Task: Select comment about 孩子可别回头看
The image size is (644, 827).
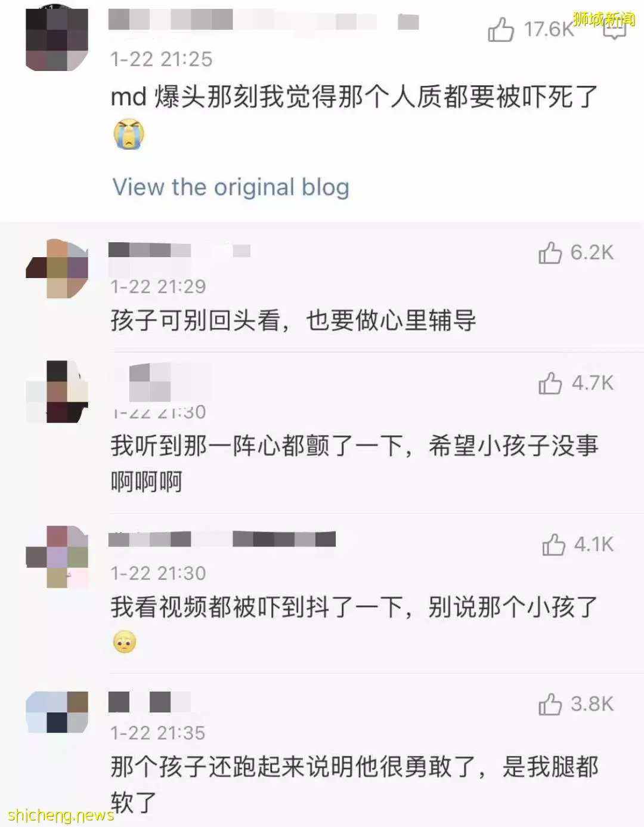Action: (x=293, y=321)
